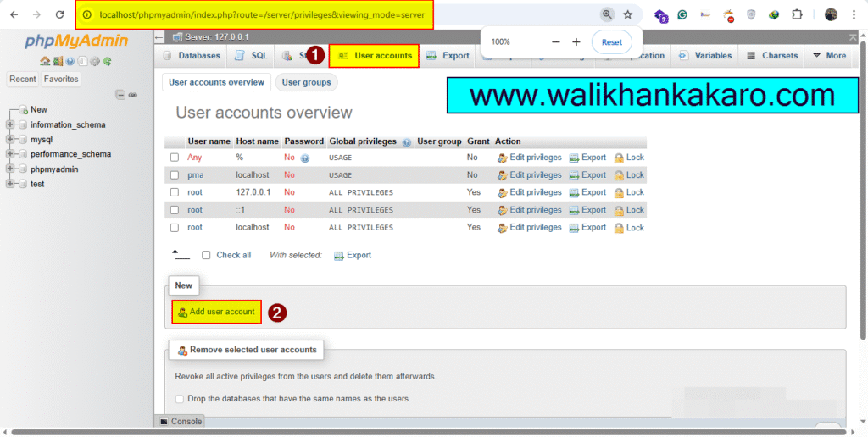Reload the page in browser
This screenshot has height=437, width=868.
(x=60, y=15)
